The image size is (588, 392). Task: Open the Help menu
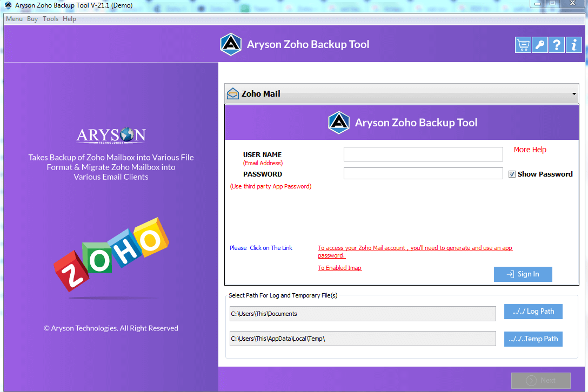[69, 19]
